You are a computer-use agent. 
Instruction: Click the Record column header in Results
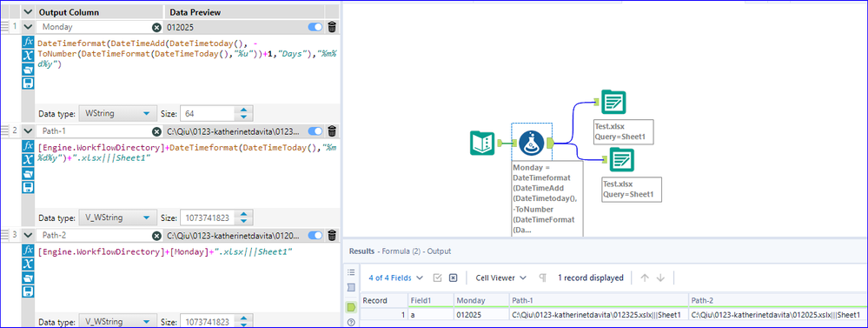click(x=384, y=300)
